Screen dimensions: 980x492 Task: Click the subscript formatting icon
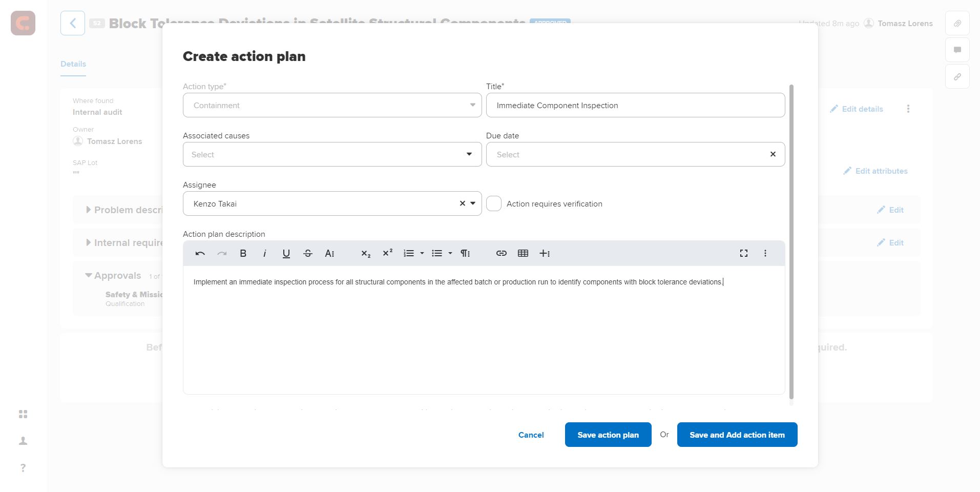pos(366,253)
